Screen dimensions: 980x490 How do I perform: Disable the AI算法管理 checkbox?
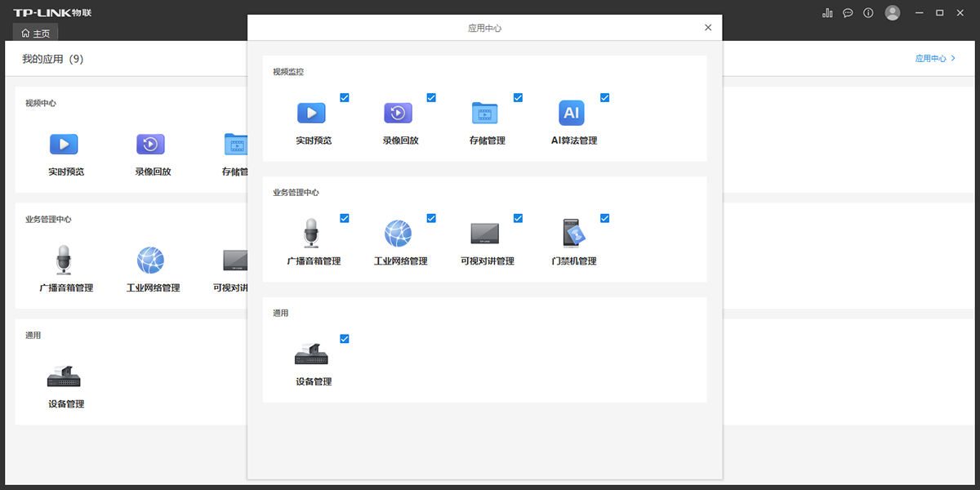coord(604,97)
